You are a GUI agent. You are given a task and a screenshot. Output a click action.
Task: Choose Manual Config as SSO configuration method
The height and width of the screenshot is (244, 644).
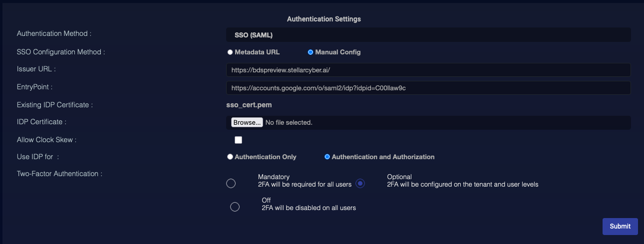[311, 52]
